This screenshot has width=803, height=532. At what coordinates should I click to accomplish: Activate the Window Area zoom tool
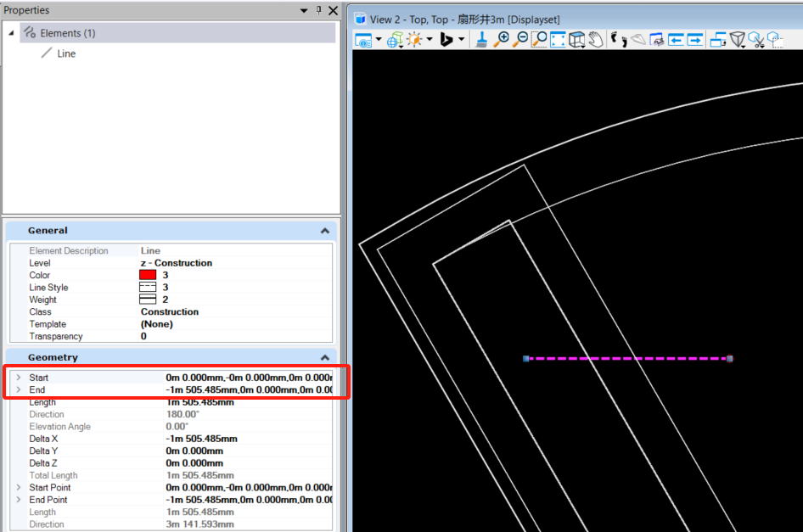(539, 40)
